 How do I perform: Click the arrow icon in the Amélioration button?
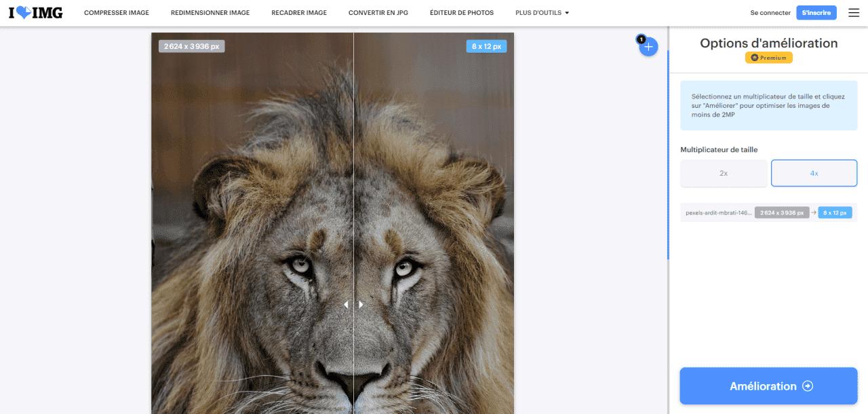(807, 386)
